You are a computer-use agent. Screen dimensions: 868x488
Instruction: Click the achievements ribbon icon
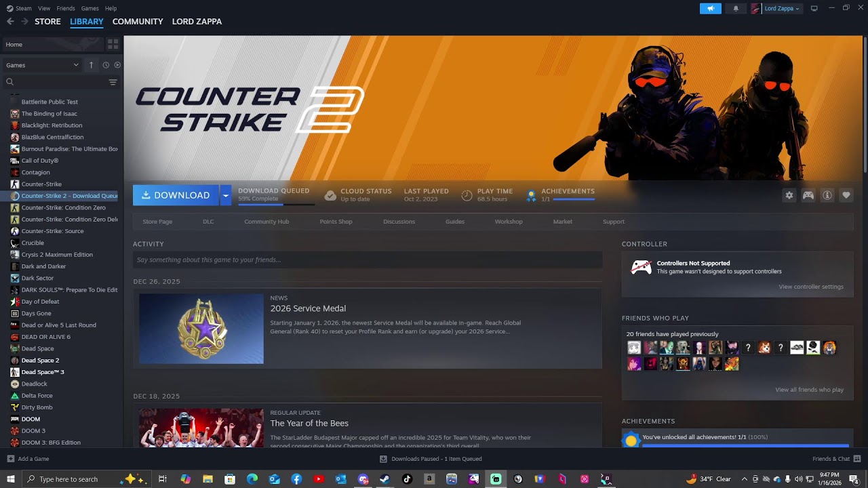531,196
